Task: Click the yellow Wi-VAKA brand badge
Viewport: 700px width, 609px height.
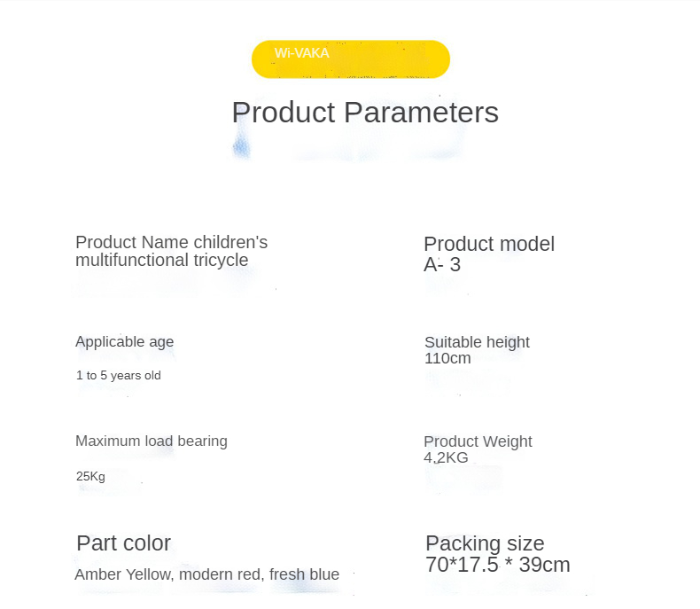Action: tap(351, 59)
